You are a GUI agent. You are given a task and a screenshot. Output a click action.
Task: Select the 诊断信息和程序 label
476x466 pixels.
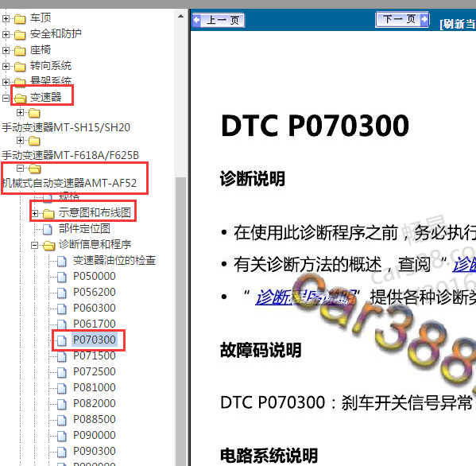(x=95, y=244)
